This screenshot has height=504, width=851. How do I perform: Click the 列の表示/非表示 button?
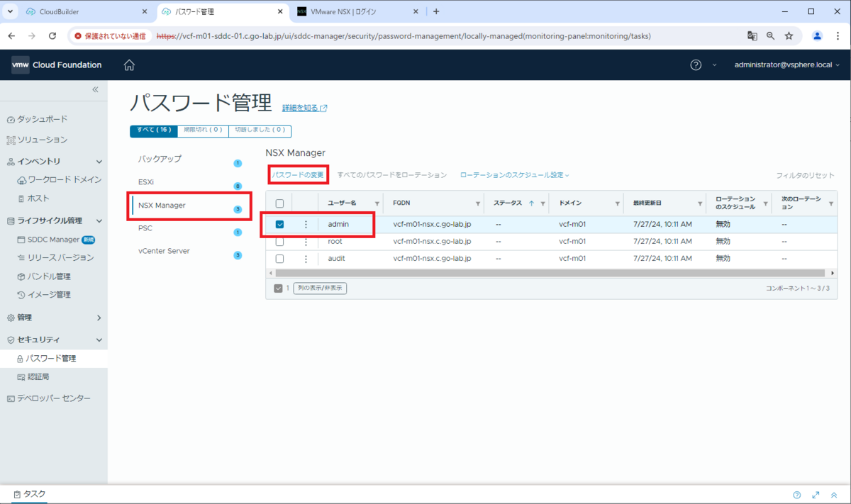pyautogui.click(x=320, y=289)
